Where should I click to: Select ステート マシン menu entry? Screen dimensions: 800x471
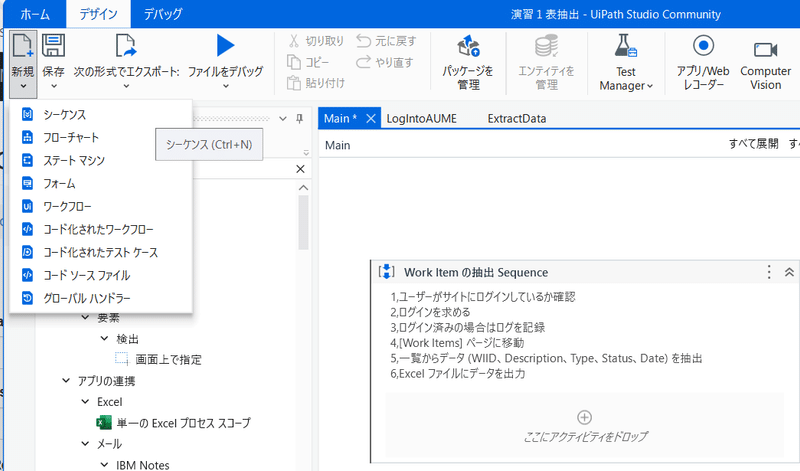101,160
